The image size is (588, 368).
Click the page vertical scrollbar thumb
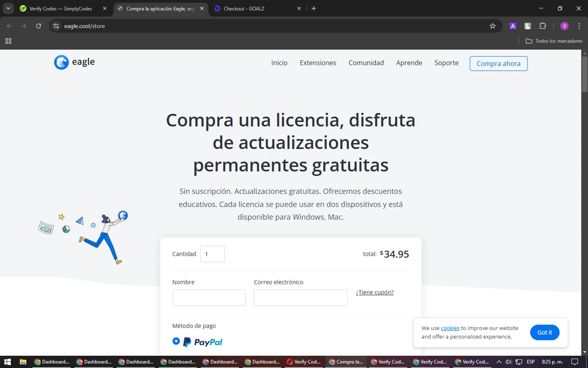pos(584,75)
